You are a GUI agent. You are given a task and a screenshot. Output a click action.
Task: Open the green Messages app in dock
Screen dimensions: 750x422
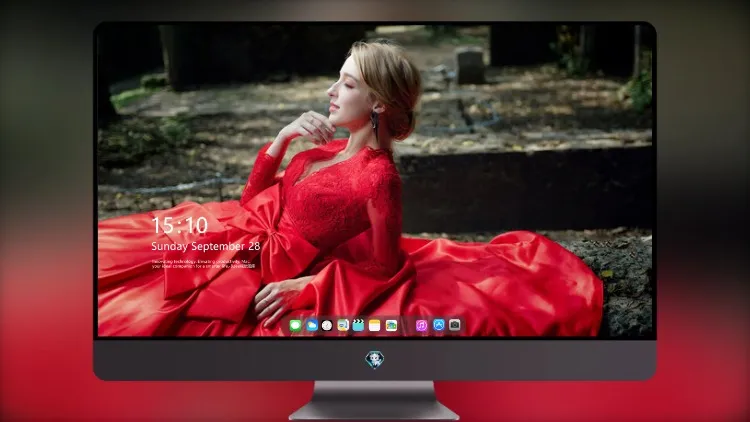(x=295, y=326)
